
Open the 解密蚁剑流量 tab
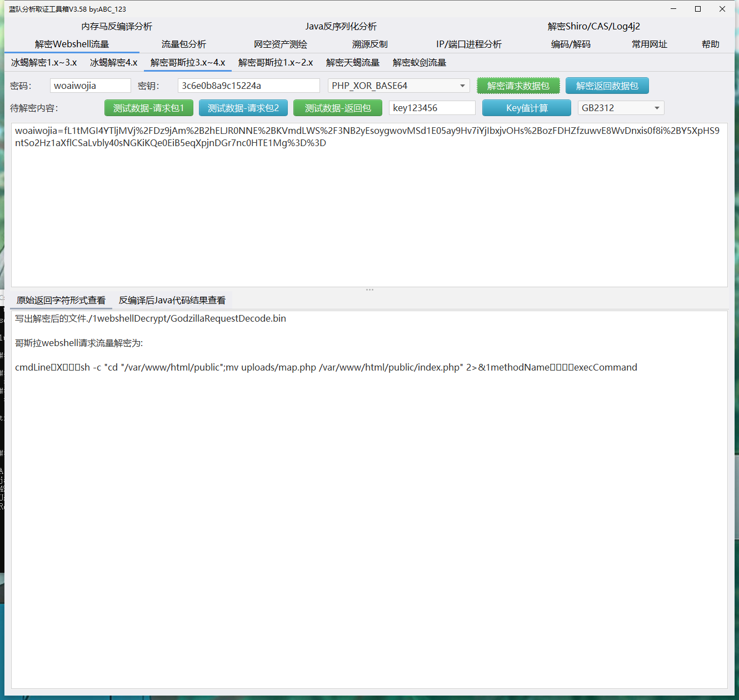pos(419,63)
